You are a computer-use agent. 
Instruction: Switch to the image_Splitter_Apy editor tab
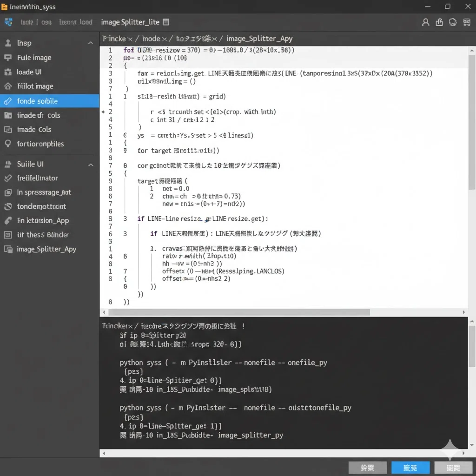click(x=259, y=39)
